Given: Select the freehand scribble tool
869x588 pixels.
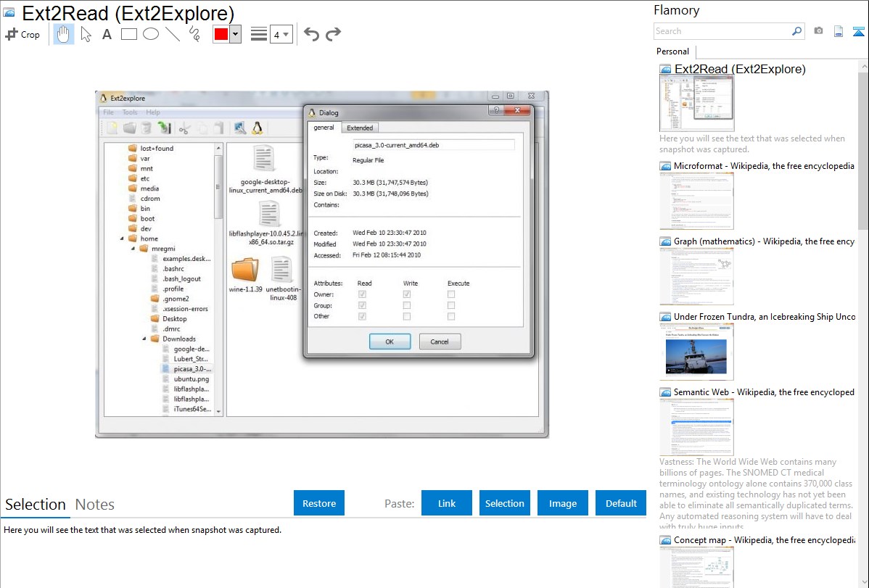Looking at the screenshot, I should coord(194,34).
